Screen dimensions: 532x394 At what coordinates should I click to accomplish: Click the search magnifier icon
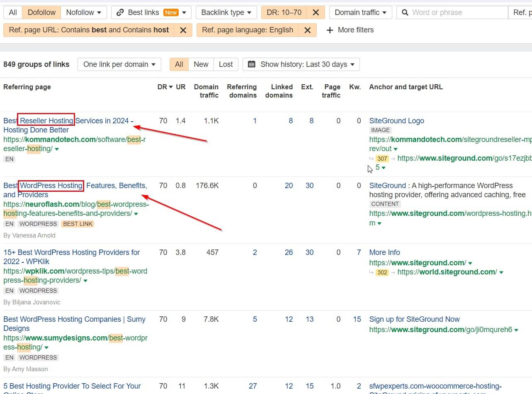[x=405, y=12]
